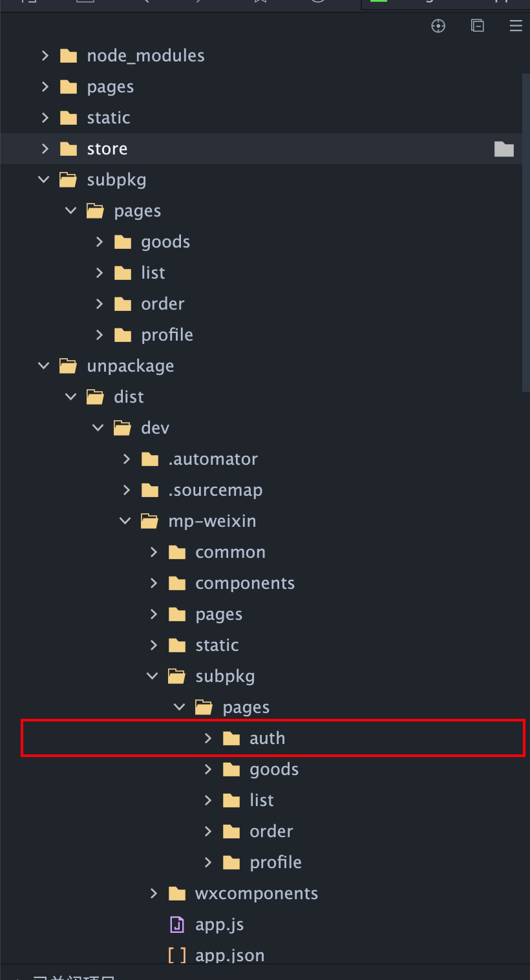
Task: Click the folder icon on the store row's right side
Action: pos(503,149)
